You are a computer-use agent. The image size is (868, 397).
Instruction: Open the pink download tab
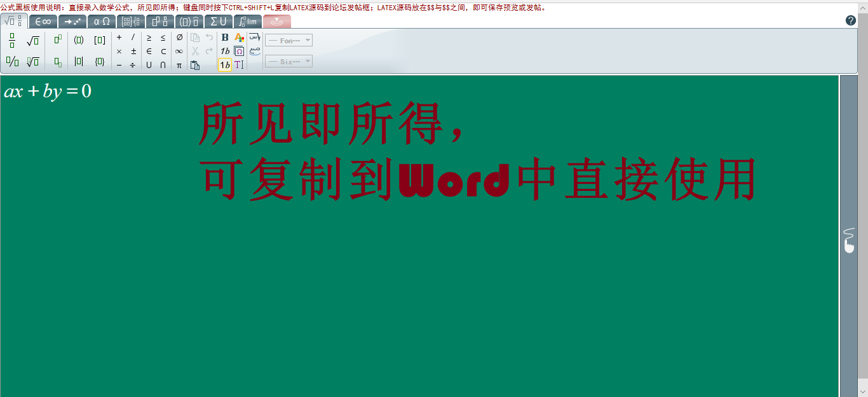tap(277, 22)
